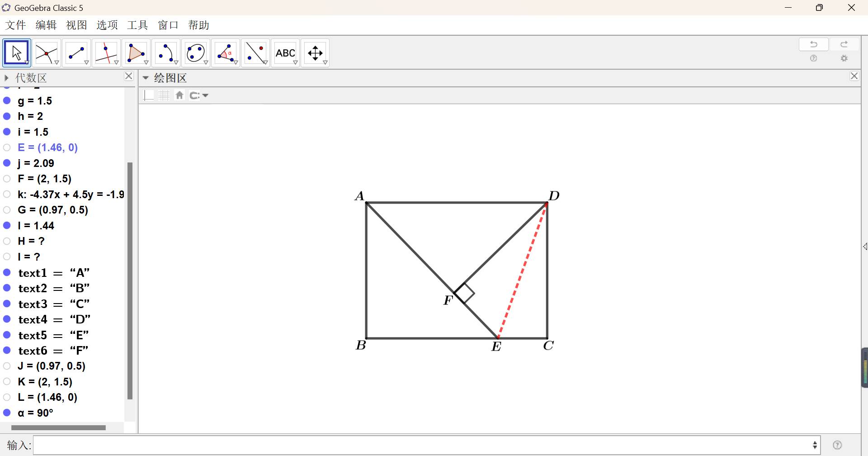Select the Polygon tool
This screenshot has width=868, height=456.
[x=136, y=53]
